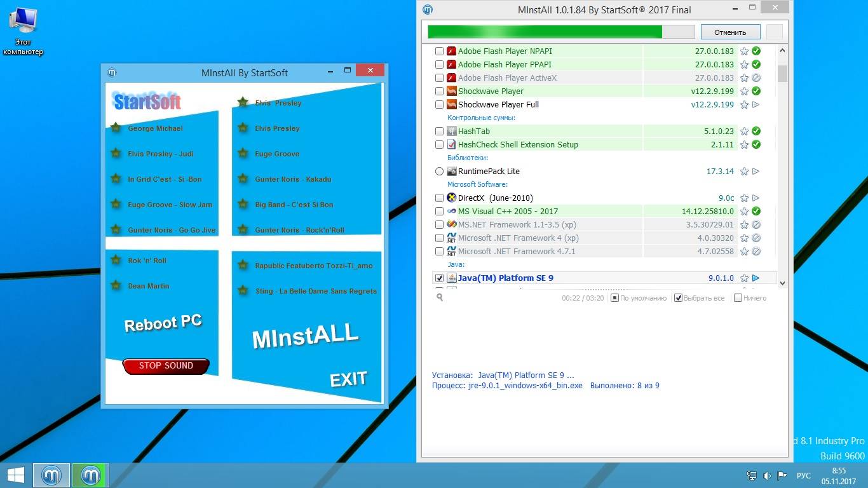Click the Java program icon in list

pos(452,278)
